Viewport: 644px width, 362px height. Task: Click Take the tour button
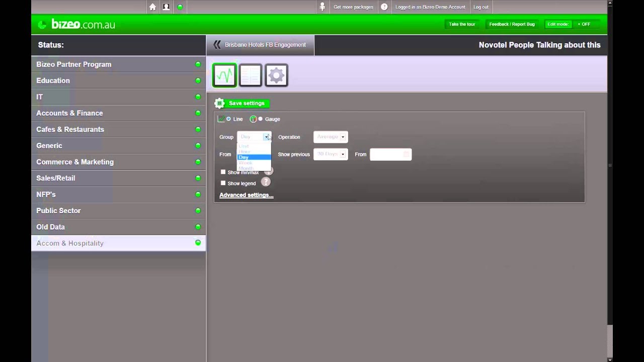462,24
